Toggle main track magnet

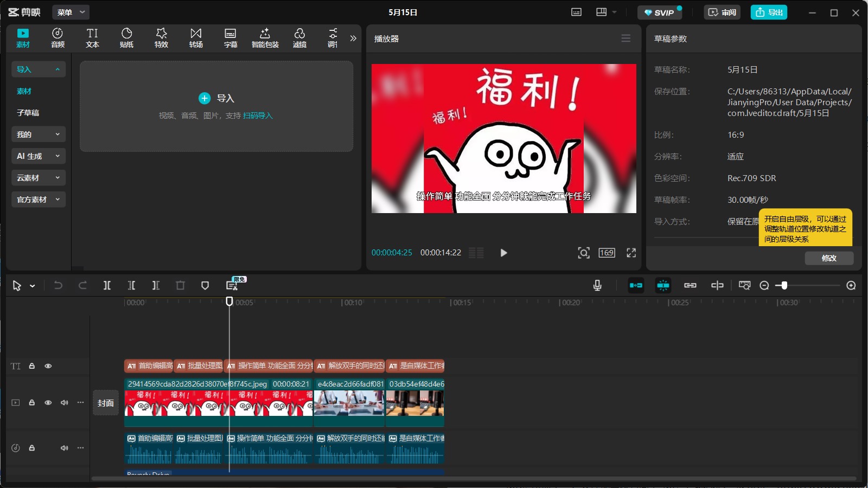pyautogui.click(x=636, y=285)
